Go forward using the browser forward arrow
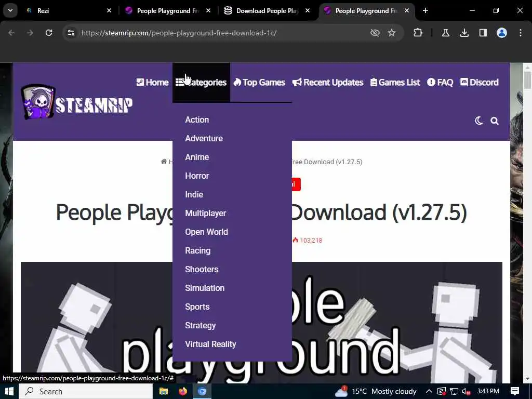The width and height of the screenshot is (532, 399). coord(30,33)
